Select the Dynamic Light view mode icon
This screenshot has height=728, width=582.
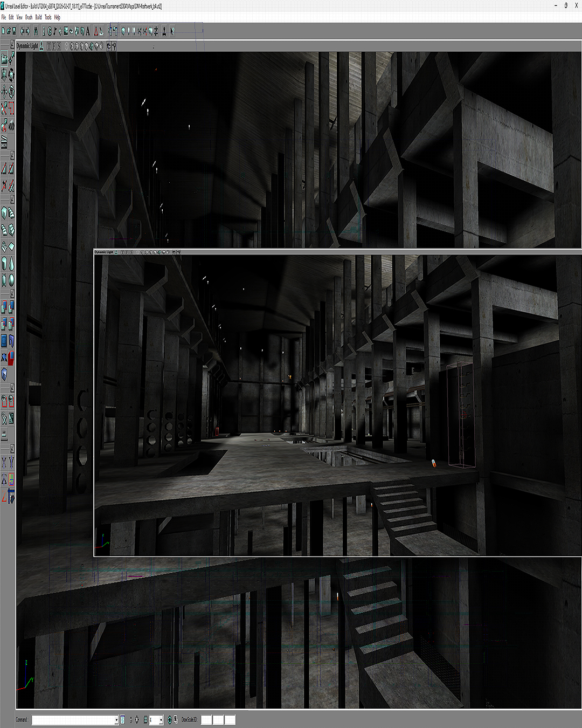92,46
